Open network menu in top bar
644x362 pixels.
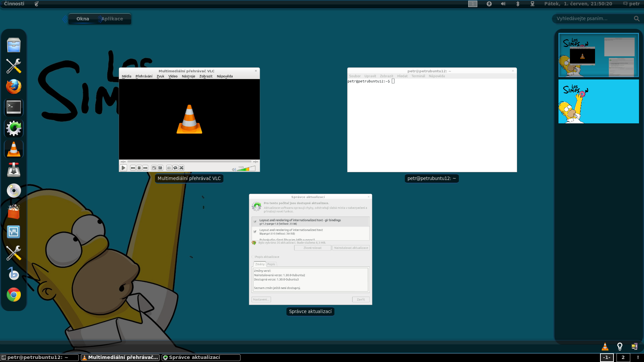(x=532, y=4)
